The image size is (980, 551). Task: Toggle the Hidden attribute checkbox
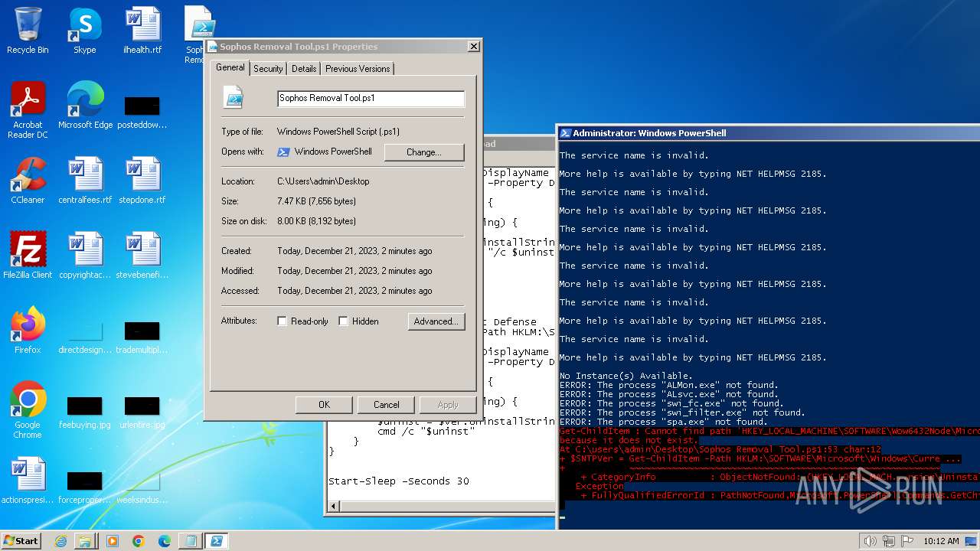tap(343, 321)
